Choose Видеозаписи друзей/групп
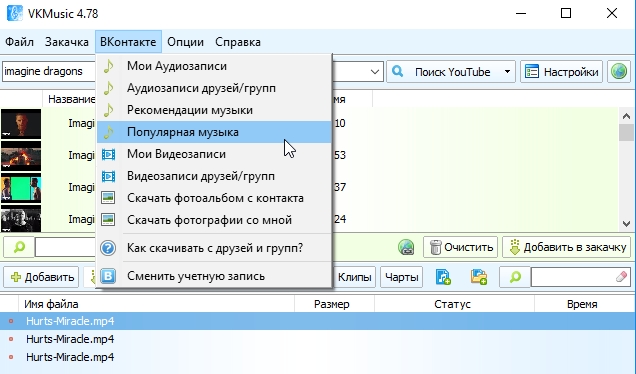This screenshot has width=636, height=374. coord(214,176)
